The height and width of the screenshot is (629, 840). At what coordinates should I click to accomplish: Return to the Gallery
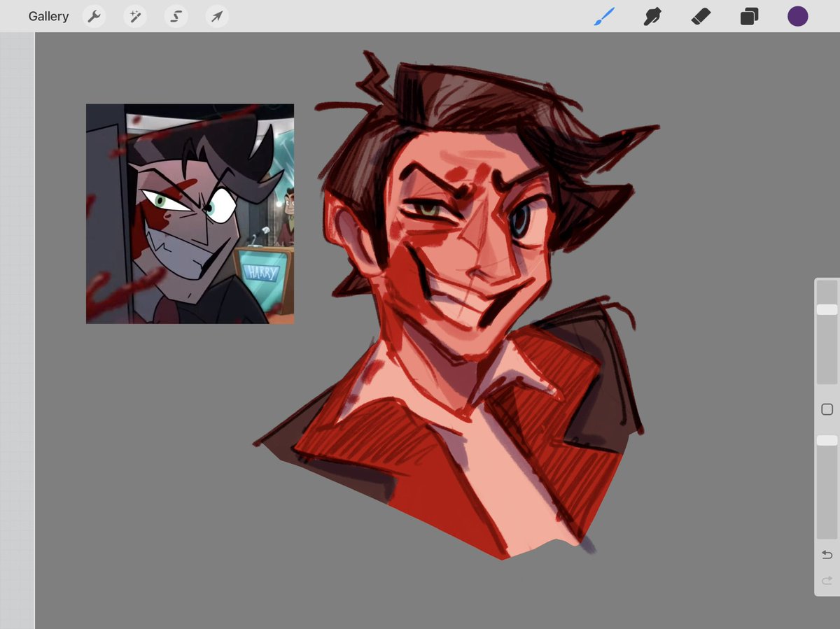click(48, 16)
